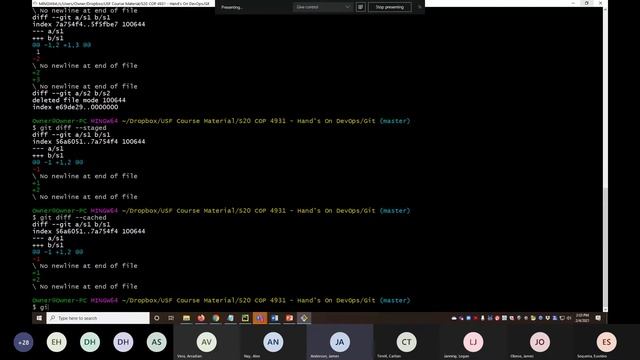Open Task View on the taskbar
Image resolution: width=640 pixels, height=360 pixels.
[171, 318]
